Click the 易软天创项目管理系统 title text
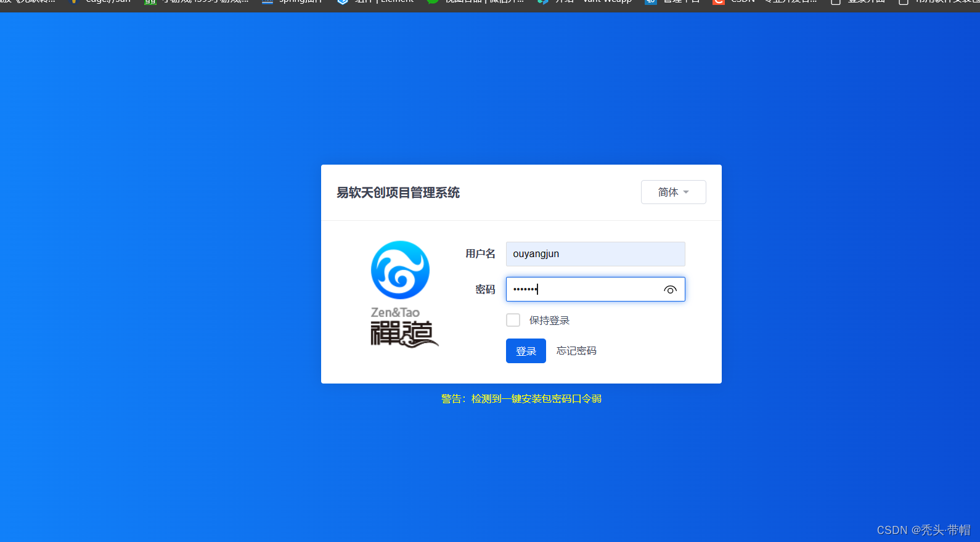The image size is (980, 542). [x=398, y=192]
